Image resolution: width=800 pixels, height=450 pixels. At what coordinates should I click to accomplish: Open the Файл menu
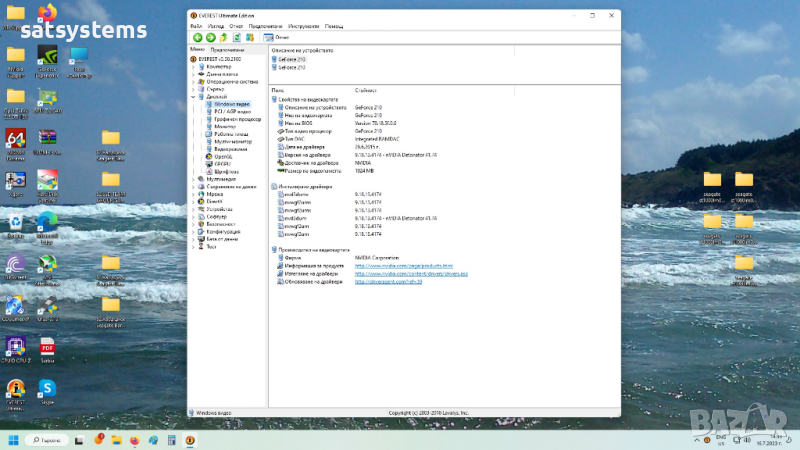[195, 25]
